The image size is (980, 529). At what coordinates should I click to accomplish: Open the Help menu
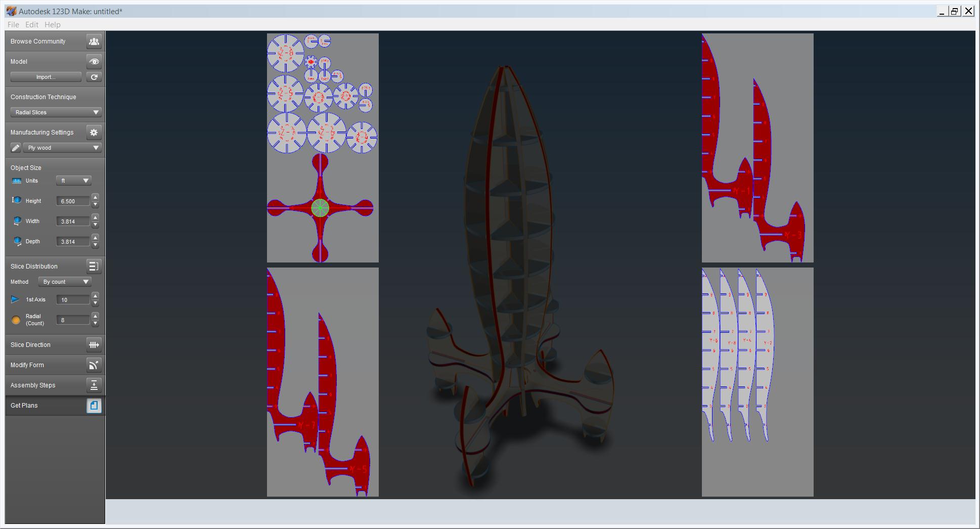click(53, 24)
